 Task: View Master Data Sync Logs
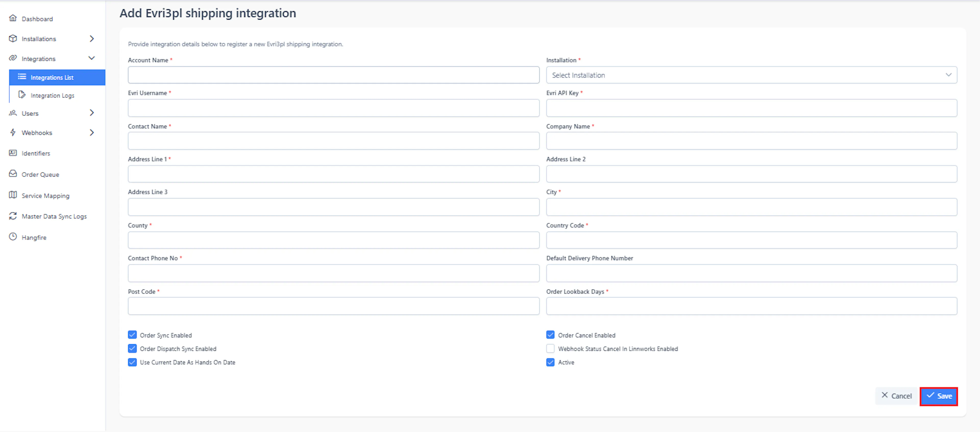pyautogui.click(x=54, y=216)
